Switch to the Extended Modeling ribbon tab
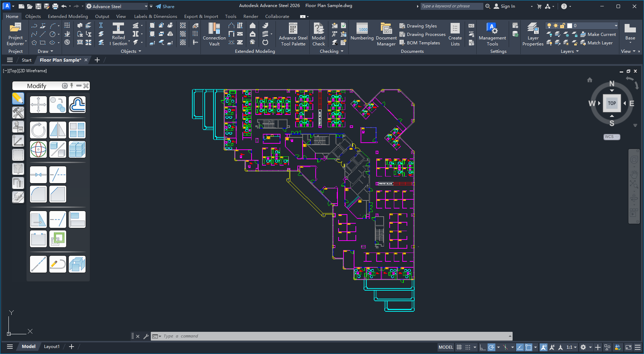Viewport: 644px width, 354px height. coord(68,16)
